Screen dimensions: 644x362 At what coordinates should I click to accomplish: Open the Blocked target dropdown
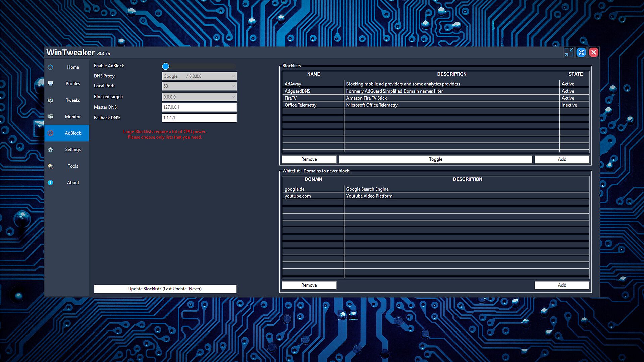point(199,97)
